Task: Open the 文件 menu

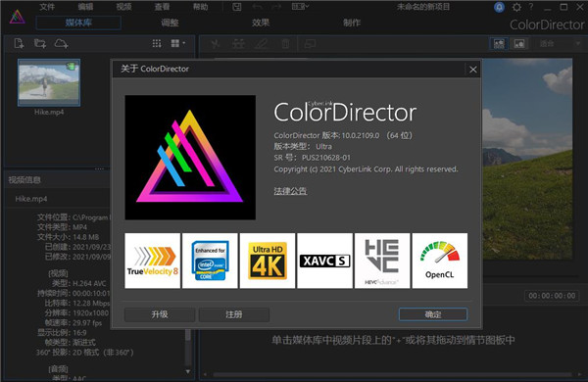Action: click(x=47, y=7)
